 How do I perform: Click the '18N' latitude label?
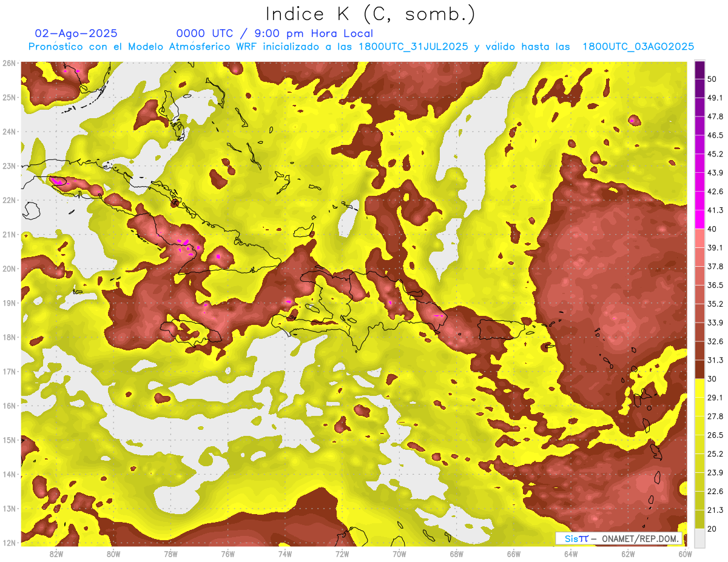click(8, 337)
